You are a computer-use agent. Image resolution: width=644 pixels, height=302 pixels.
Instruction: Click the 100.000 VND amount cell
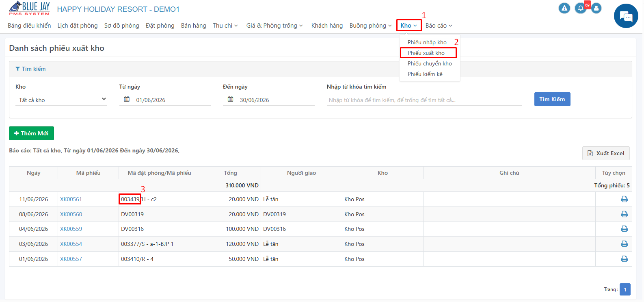[230, 229]
